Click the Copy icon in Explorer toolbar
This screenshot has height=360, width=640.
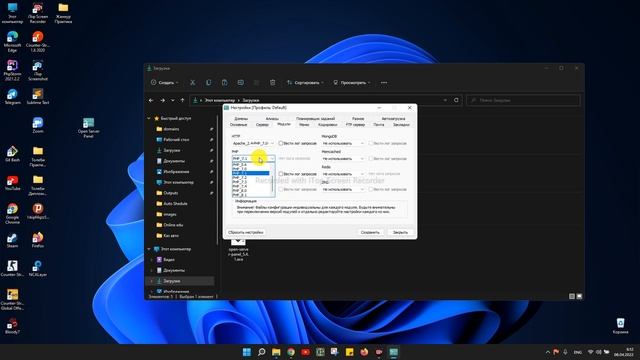pos(209,82)
